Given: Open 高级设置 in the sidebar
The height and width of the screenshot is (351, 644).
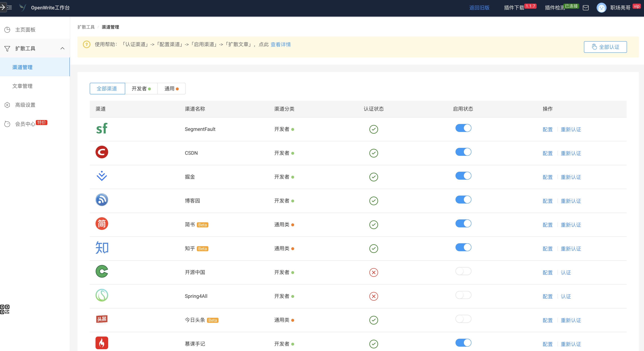Looking at the screenshot, I should [x=25, y=105].
